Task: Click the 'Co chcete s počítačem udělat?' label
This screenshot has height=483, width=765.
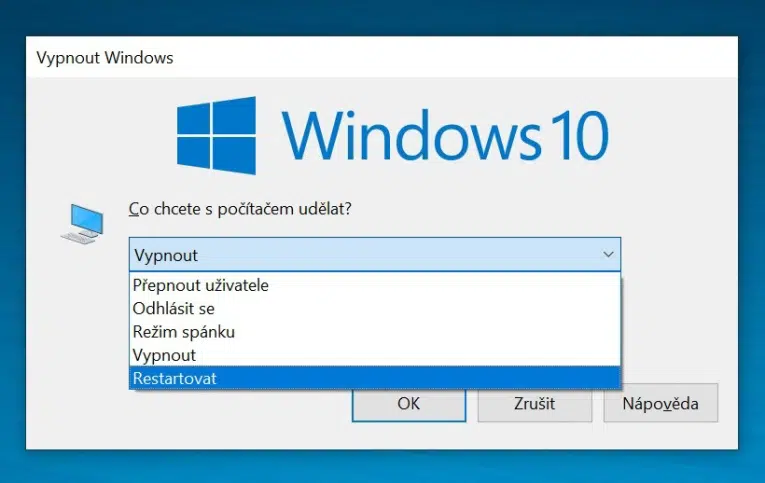Action: pos(240,209)
